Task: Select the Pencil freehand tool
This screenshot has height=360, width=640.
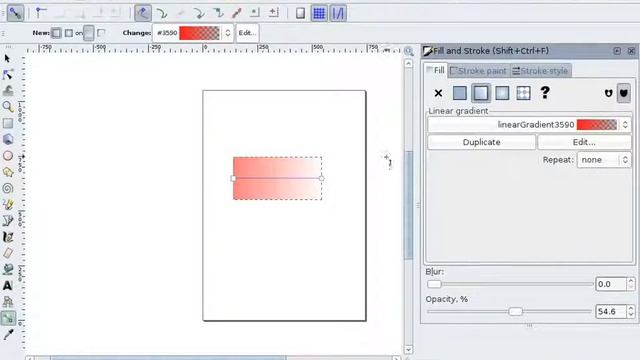Action: [x=8, y=204]
